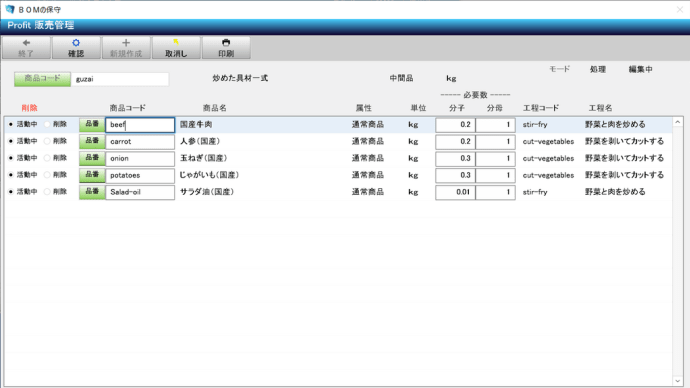The image size is (690, 388).
Task: Click the 工程コード column header
Action: 541,108
